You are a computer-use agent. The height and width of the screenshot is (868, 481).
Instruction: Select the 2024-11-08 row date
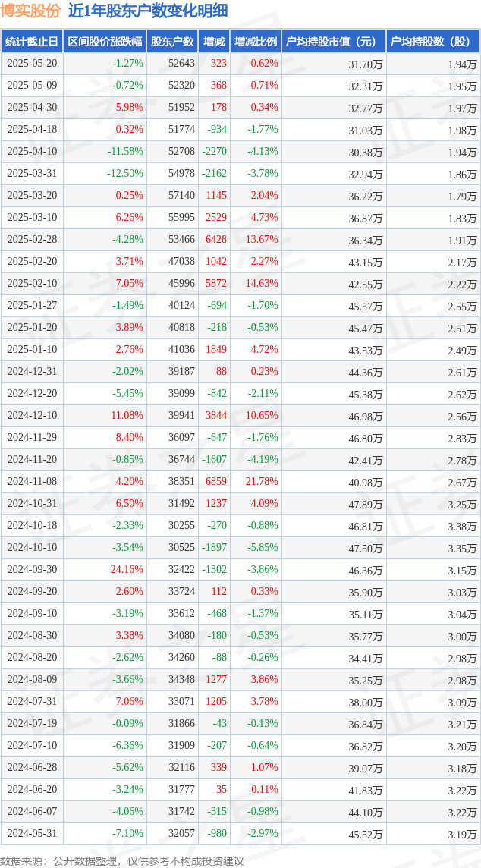pyautogui.click(x=32, y=482)
